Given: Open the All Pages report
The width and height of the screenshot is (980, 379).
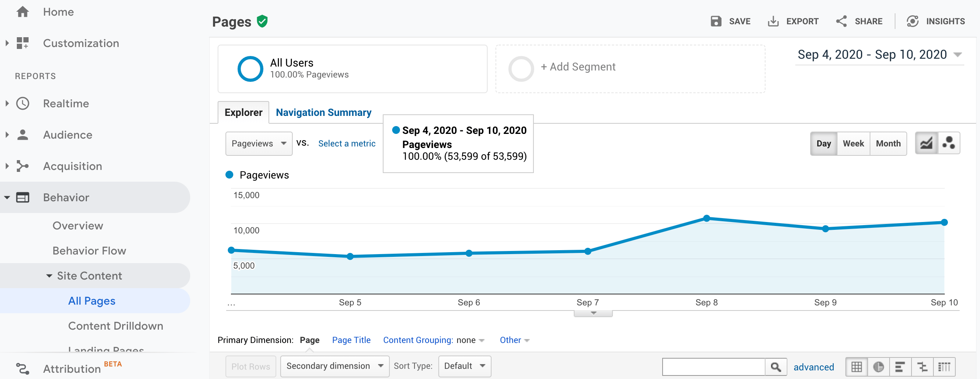Looking at the screenshot, I should pos(92,301).
